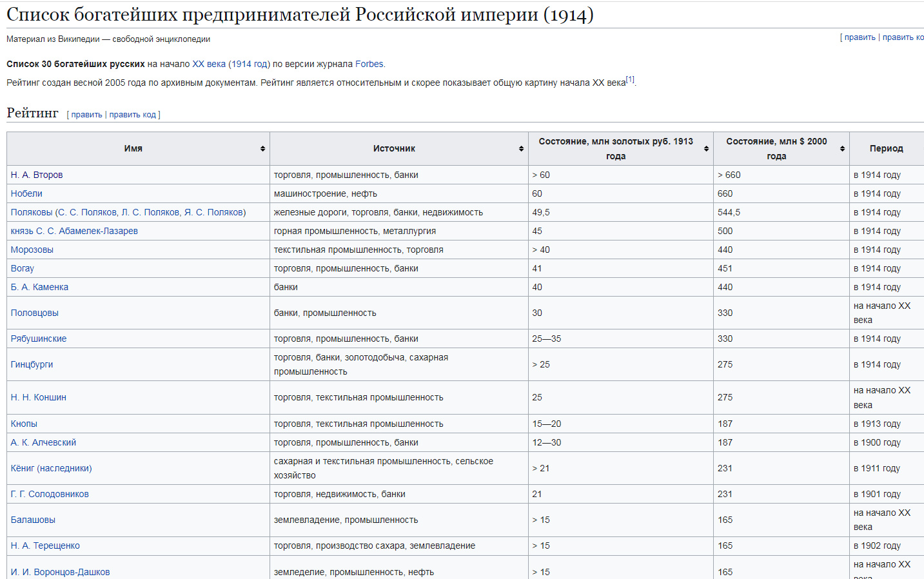Select value 451 in Вогау row
Viewport: 924px width, 579px height.
pos(725,268)
